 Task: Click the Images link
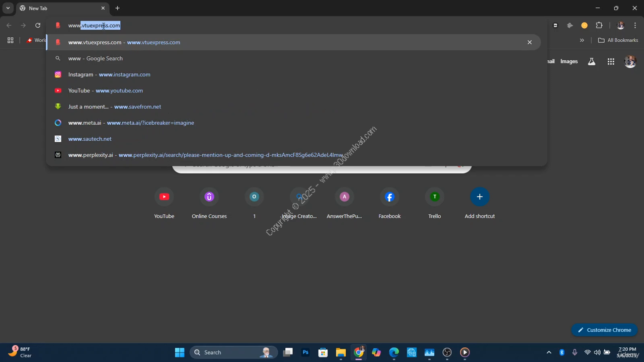click(x=569, y=61)
